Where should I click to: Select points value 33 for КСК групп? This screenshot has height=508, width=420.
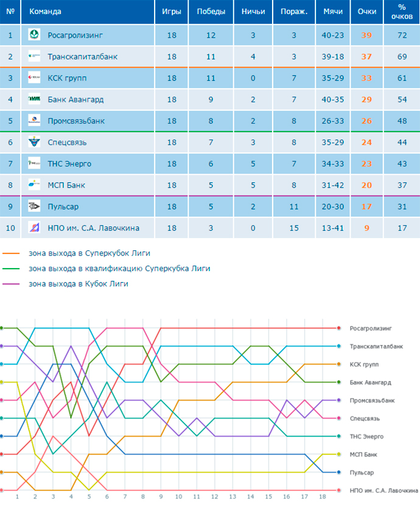click(366, 78)
